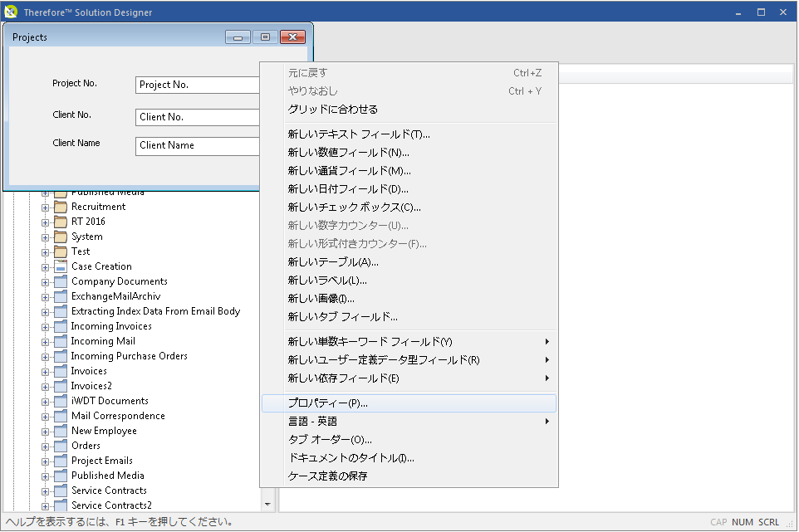Open the 新しいユーザー定義データ型フィールド submenu
This screenshot has width=799, height=532.
click(x=409, y=360)
